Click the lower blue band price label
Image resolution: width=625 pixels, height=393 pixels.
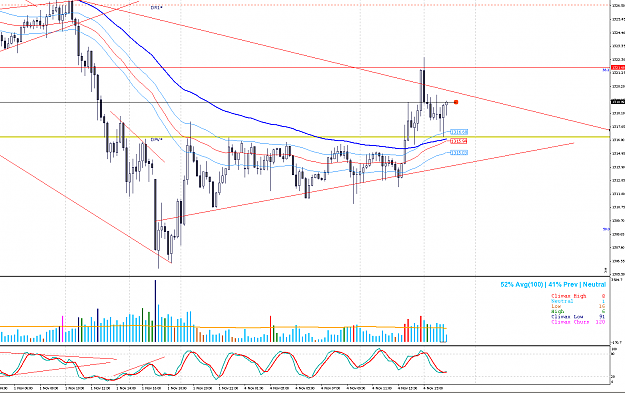click(458, 153)
